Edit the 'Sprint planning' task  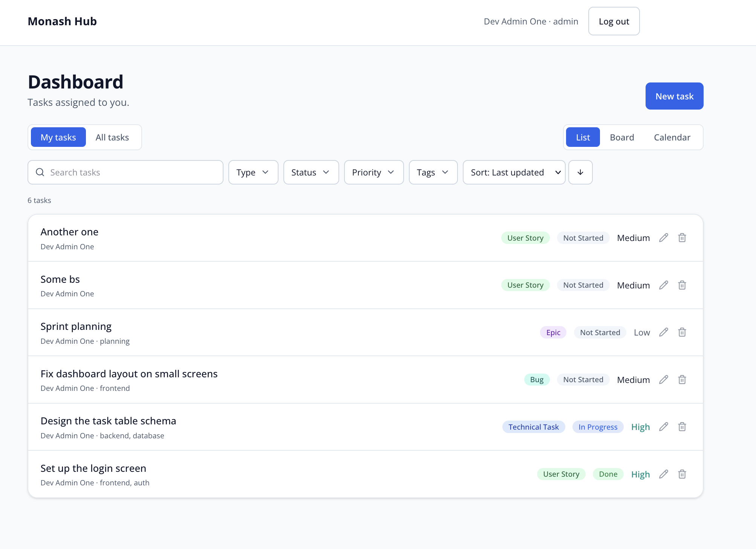pyautogui.click(x=664, y=332)
